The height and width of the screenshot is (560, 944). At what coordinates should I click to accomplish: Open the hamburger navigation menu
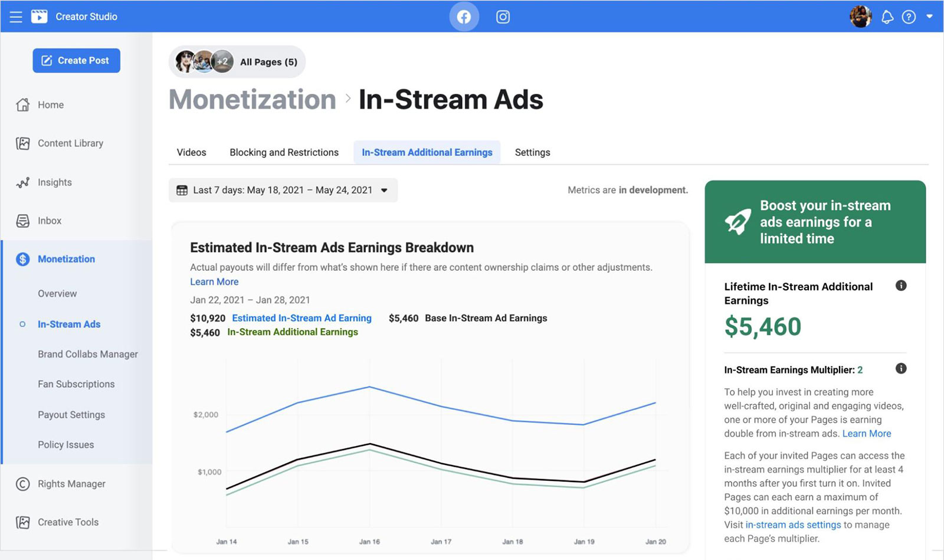point(16,17)
